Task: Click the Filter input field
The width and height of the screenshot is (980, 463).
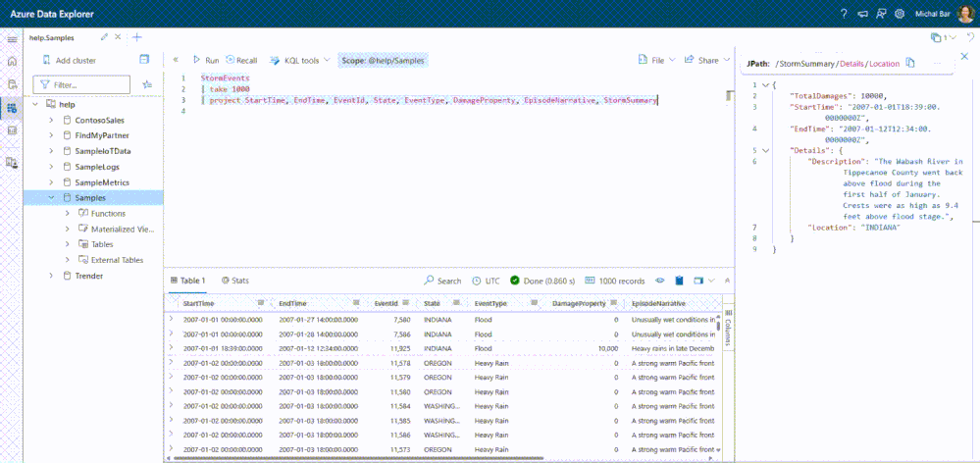Action: click(x=81, y=84)
